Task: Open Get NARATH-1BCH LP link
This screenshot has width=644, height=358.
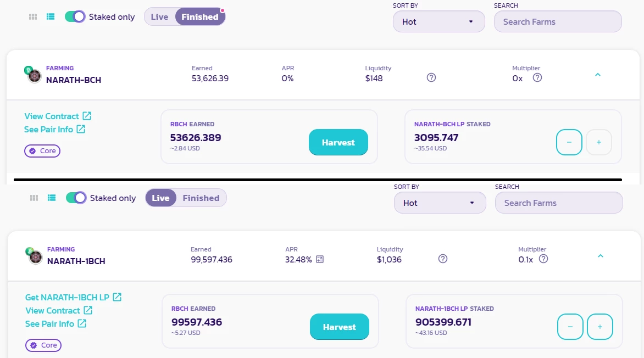Action: [x=73, y=297]
